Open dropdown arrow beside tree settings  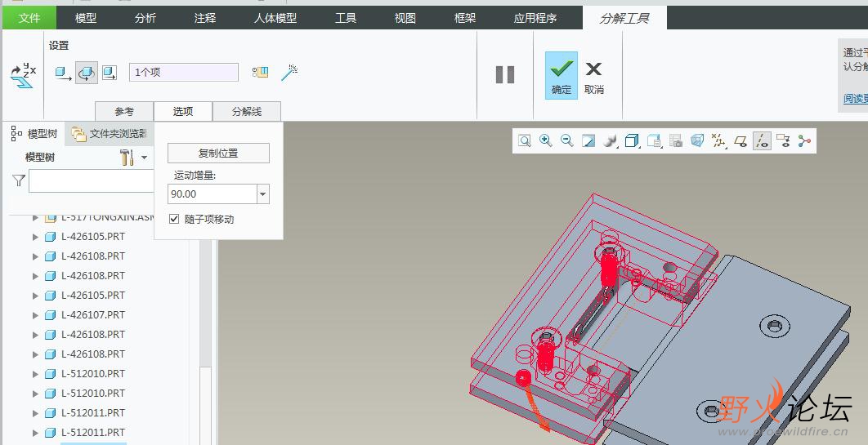(144, 158)
